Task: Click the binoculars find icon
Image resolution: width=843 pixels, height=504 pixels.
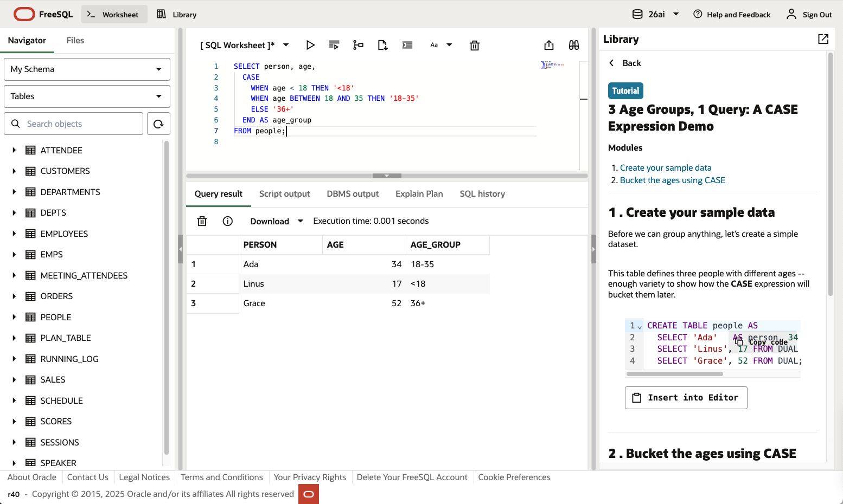Action: point(574,45)
